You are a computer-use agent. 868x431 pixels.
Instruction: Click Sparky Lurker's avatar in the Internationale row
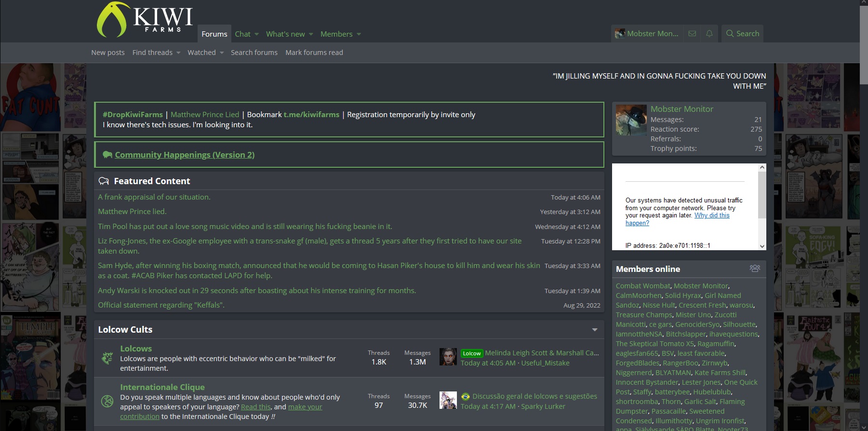(x=448, y=400)
